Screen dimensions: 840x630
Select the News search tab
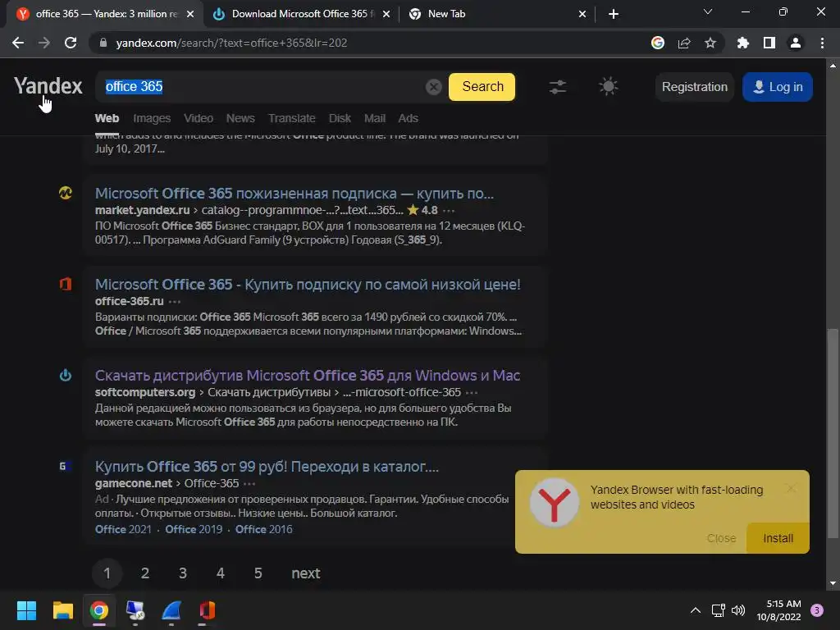(x=240, y=118)
